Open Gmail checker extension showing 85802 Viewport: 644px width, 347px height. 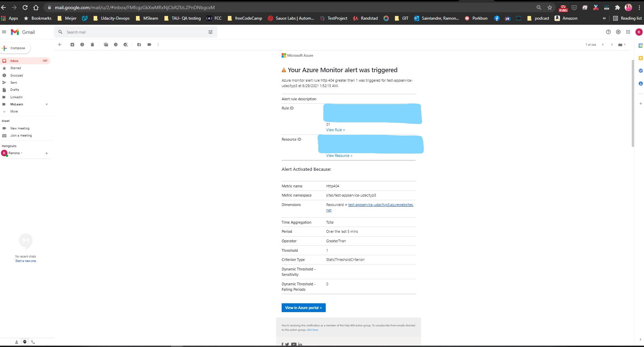coord(563,8)
